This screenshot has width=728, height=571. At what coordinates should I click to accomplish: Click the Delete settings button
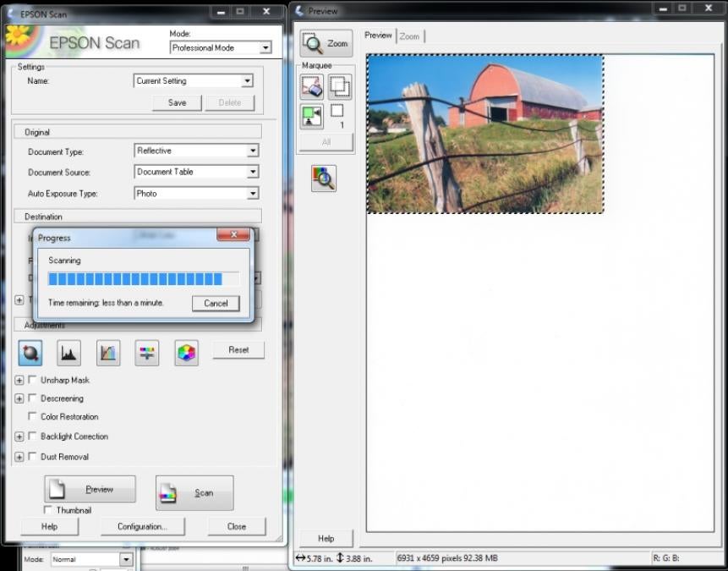tap(230, 102)
